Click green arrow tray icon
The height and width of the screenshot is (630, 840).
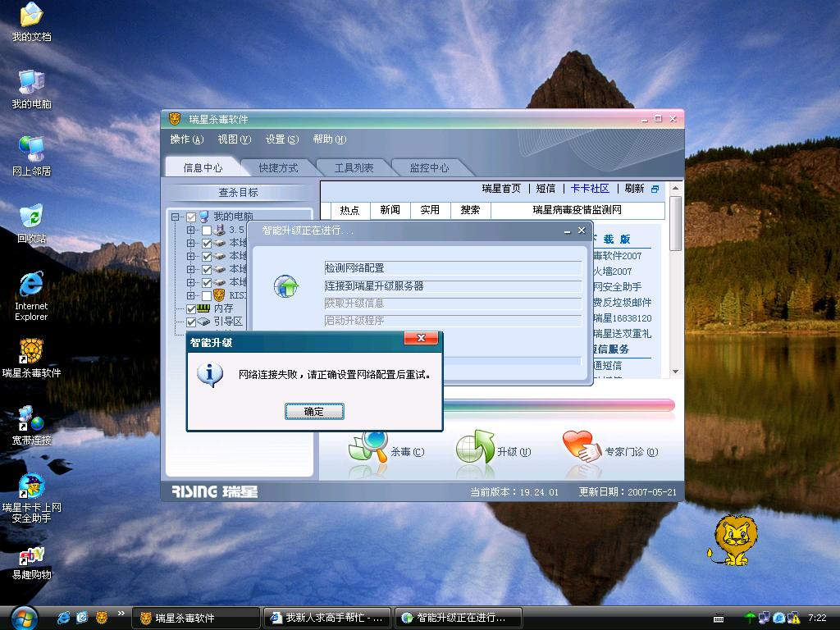(x=750, y=618)
